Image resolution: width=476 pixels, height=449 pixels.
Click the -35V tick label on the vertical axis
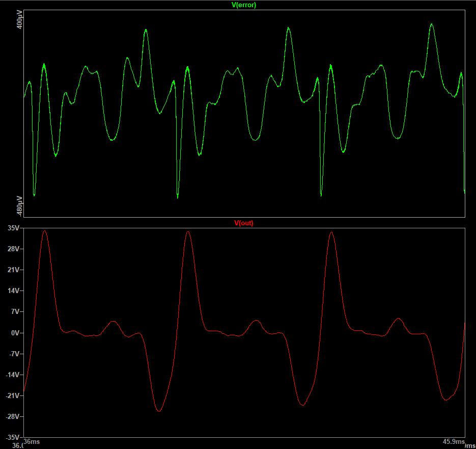(12, 438)
